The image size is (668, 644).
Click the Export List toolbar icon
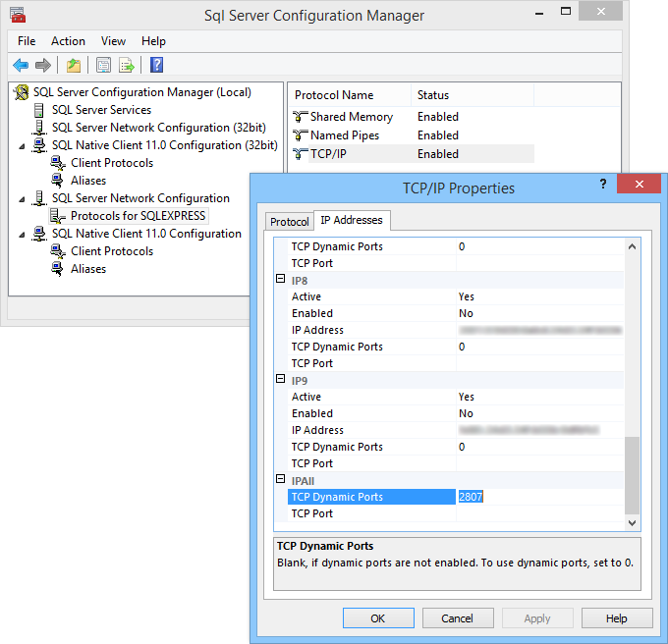click(x=127, y=65)
